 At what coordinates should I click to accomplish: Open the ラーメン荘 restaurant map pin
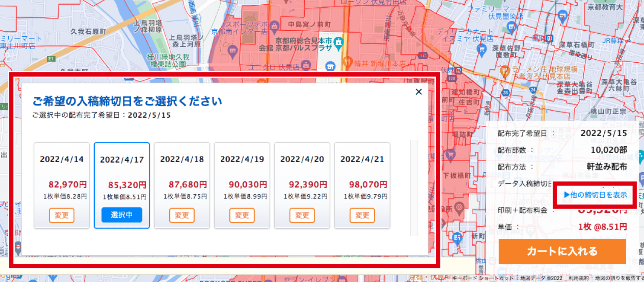(x=504, y=71)
